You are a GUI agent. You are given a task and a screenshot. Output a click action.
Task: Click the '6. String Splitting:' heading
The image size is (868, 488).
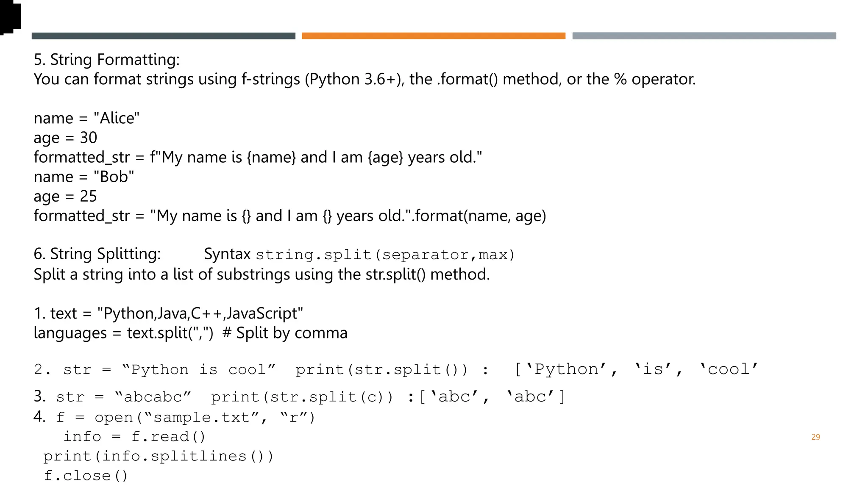[97, 254]
